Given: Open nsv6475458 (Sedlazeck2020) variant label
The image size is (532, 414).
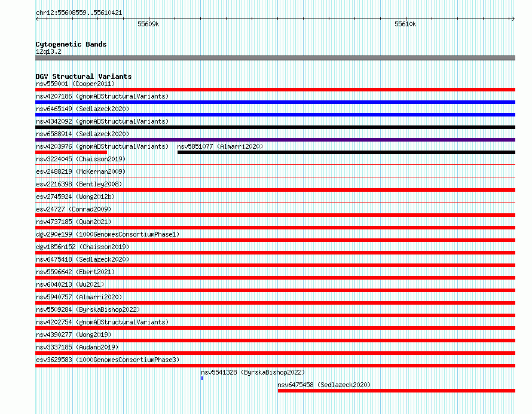Looking at the screenshot, I should [x=324, y=385].
